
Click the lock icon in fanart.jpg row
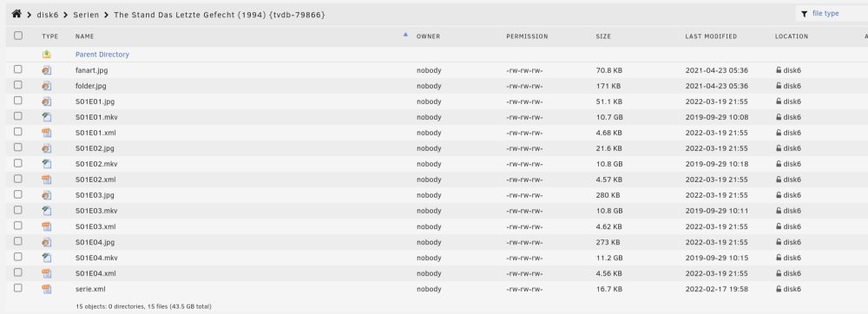coord(779,70)
